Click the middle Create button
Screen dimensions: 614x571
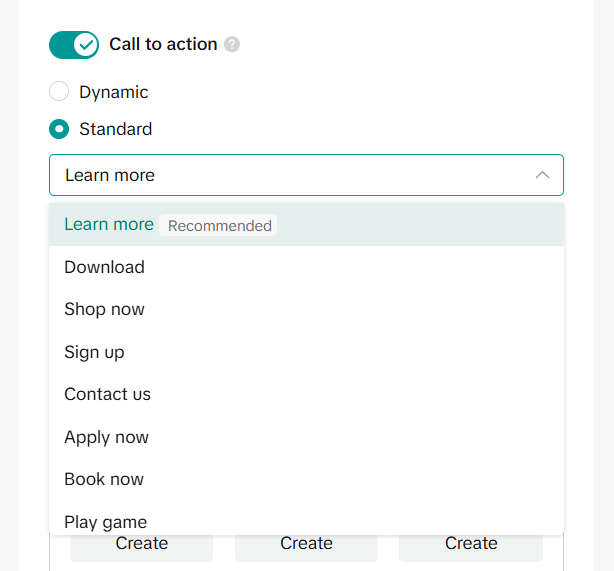[x=306, y=545]
